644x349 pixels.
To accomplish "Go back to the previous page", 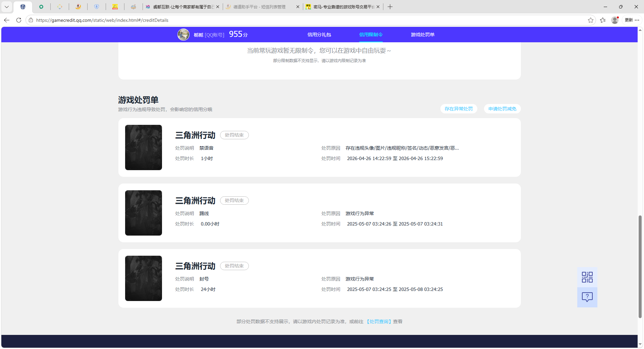I will 7,20.
